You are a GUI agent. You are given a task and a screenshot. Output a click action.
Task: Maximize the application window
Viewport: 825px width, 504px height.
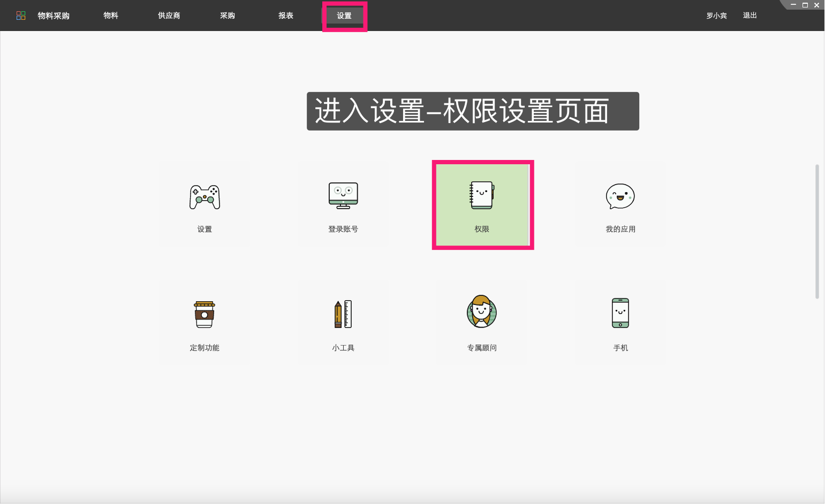(805, 5)
